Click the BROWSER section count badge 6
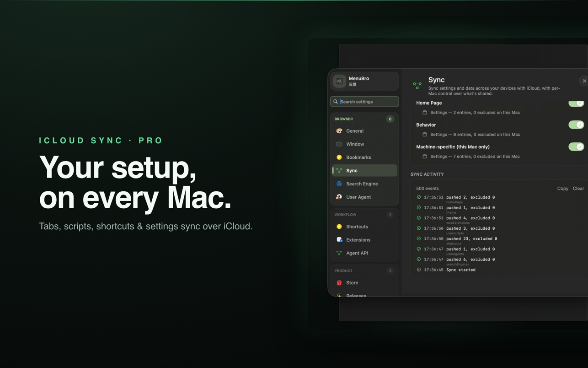This screenshot has height=368, width=588. [x=390, y=119]
